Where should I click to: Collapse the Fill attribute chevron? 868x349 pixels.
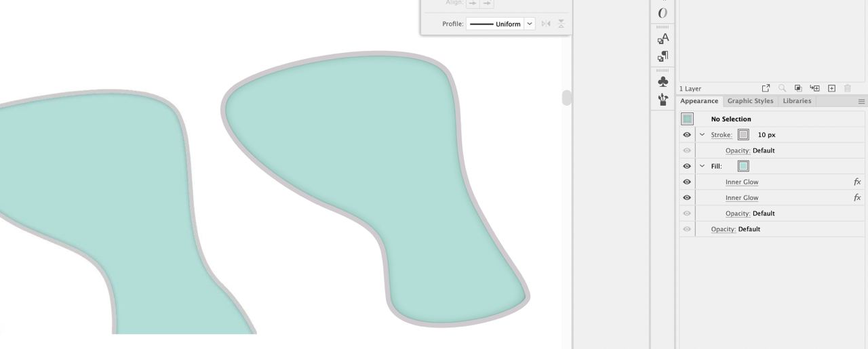pyautogui.click(x=702, y=166)
